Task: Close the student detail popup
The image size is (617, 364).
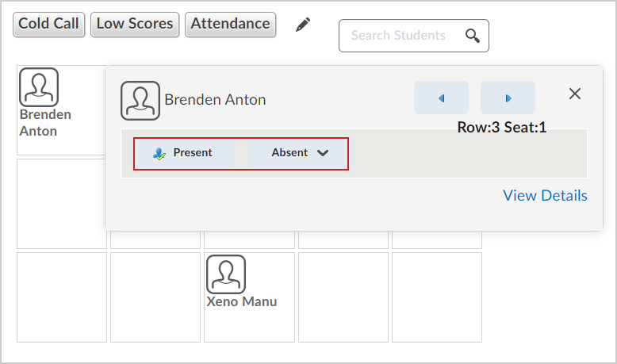Action: [575, 94]
